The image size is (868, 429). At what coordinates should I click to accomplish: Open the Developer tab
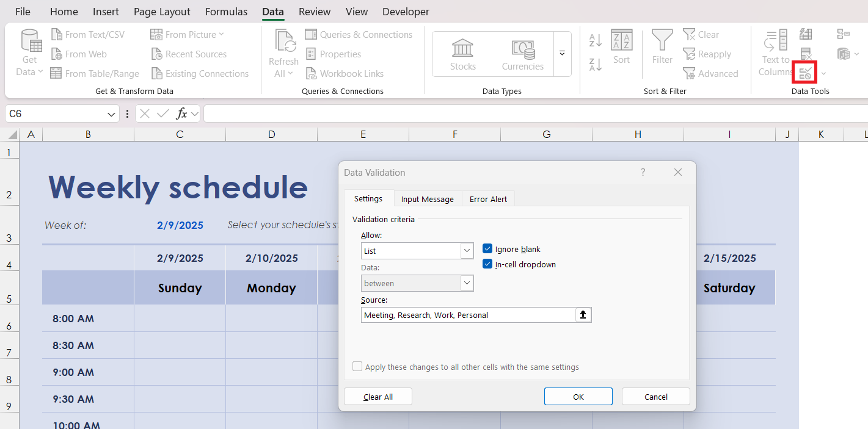point(406,12)
